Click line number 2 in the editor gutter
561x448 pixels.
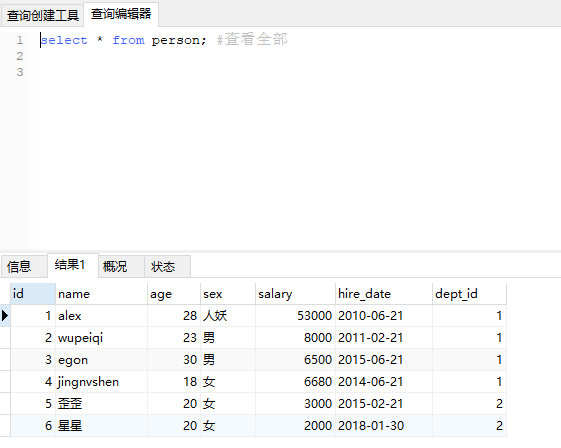[x=20, y=56]
